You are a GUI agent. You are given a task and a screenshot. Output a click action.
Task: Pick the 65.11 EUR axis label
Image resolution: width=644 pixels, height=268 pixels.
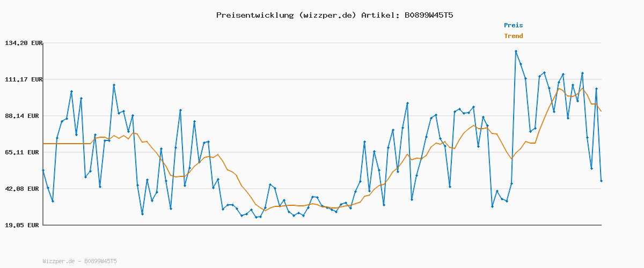click(x=24, y=152)
